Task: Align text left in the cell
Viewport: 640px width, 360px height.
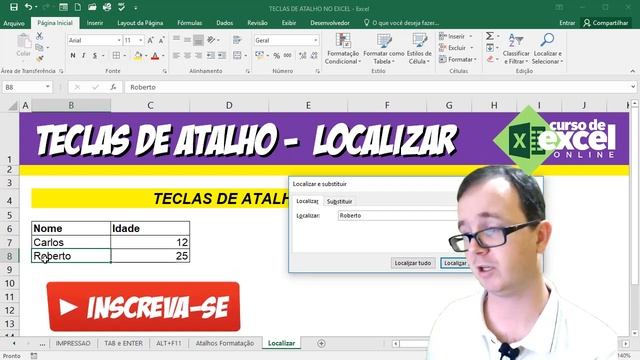Action: pyautogui.click(x=176, y=56)
